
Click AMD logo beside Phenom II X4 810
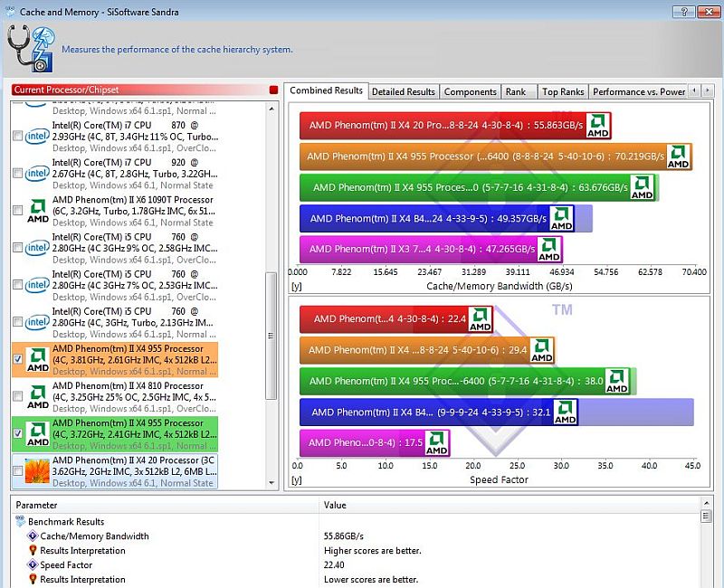38,396
